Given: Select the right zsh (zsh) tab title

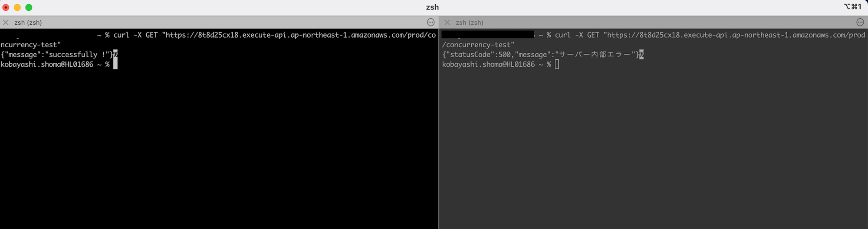Looking at the screenshot, I should pyautogui.click(x=470, y=23).
